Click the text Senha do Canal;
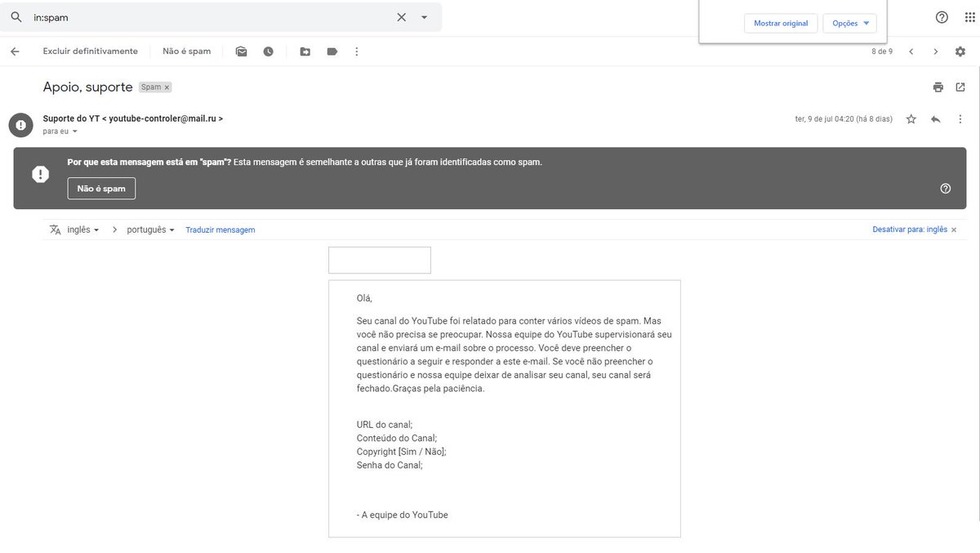This screenshot has width=980, height=553. 390,466
